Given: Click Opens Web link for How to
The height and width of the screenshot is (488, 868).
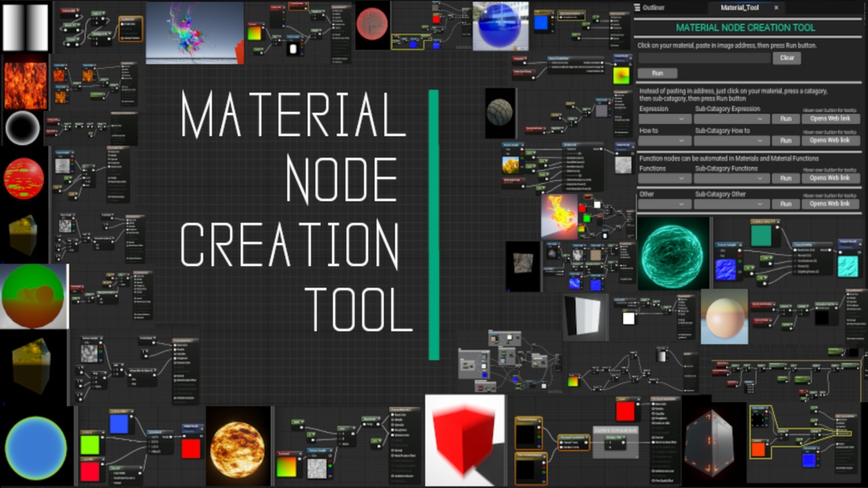Looking at the screenshot, I should 831,141.
